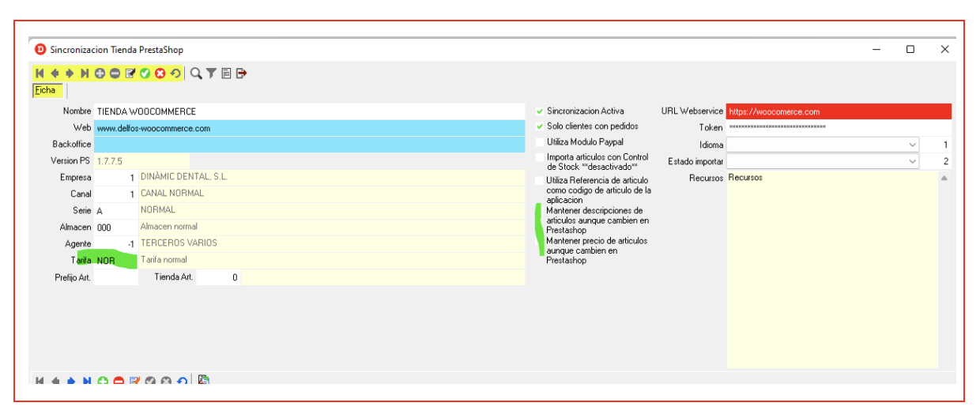Click the masked Token field
Screen dimensions: 980x414
[x=839, y=128]
